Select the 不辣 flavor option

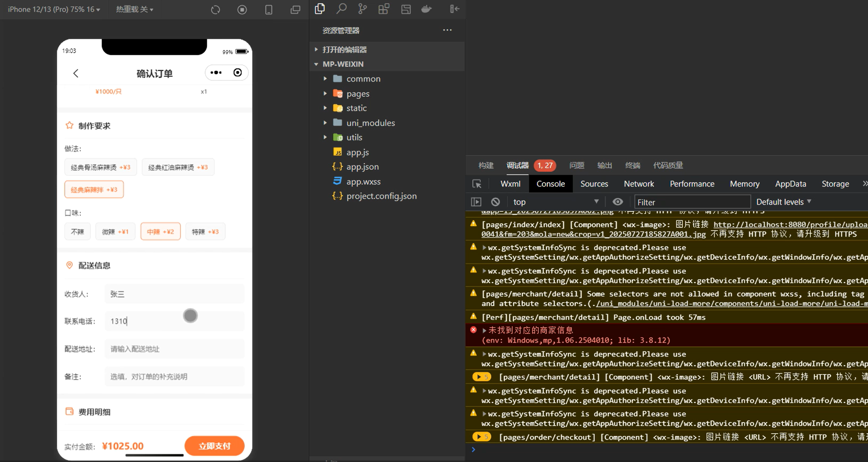pos(78,232)
